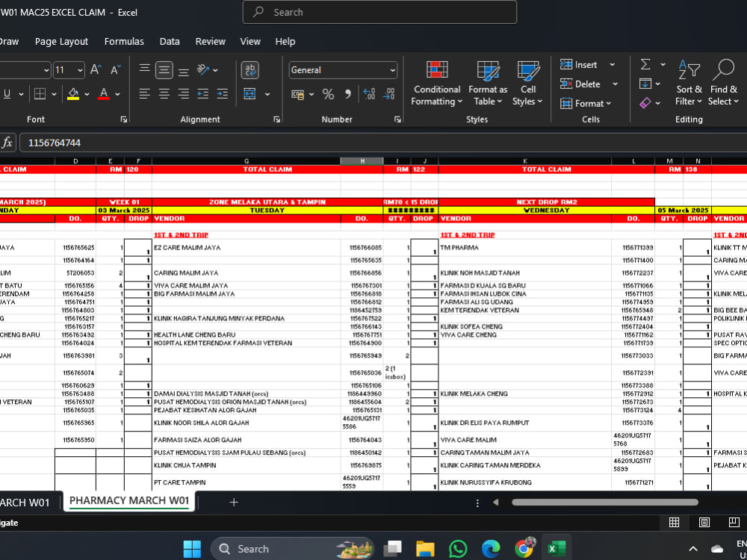Toggle Wrap Text button
Image resolution: width=747 pixels, height=560 pixels.
coord(250,70)
